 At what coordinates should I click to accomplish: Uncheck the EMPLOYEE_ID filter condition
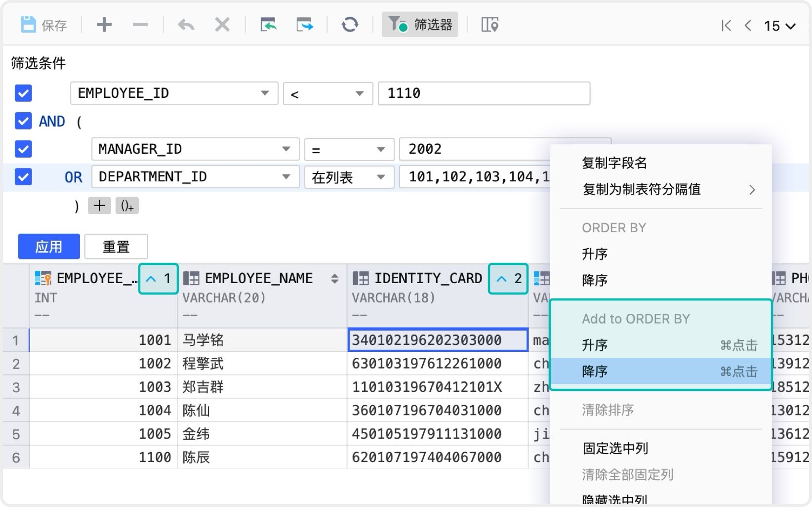pyautogui.click(x=23, y=93)
